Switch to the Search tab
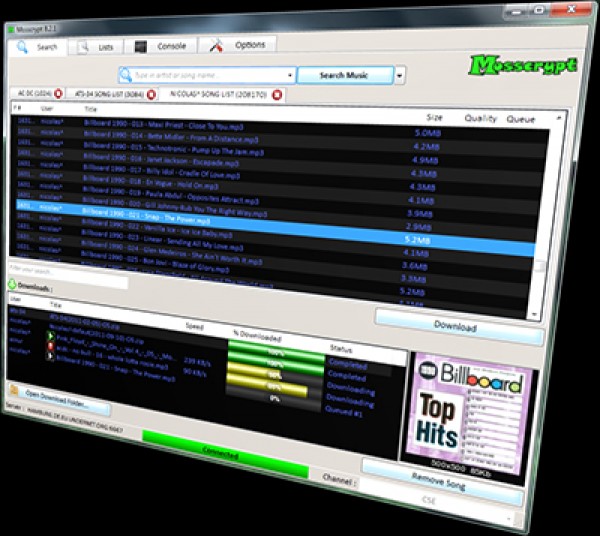 point(38,47)
